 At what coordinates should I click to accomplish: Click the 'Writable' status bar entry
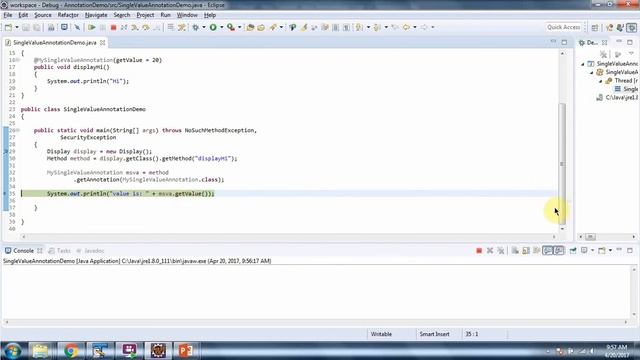(x=381, y=334)
